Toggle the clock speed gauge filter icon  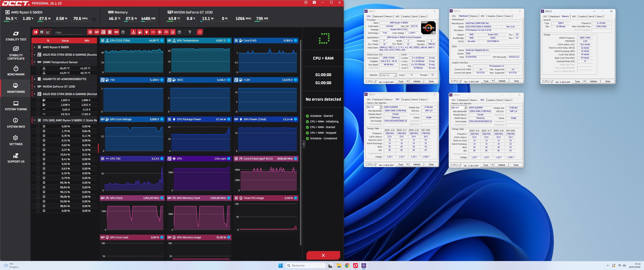166,32
